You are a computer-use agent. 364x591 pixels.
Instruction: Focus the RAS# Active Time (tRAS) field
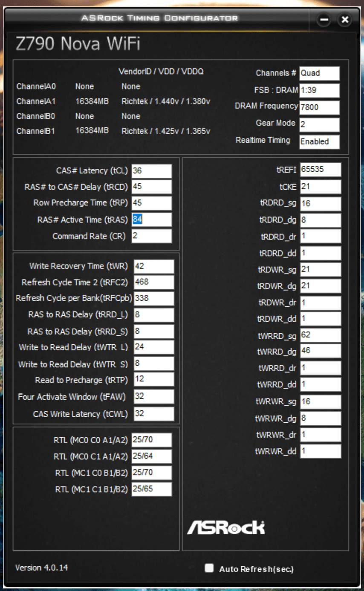[151, 219]
